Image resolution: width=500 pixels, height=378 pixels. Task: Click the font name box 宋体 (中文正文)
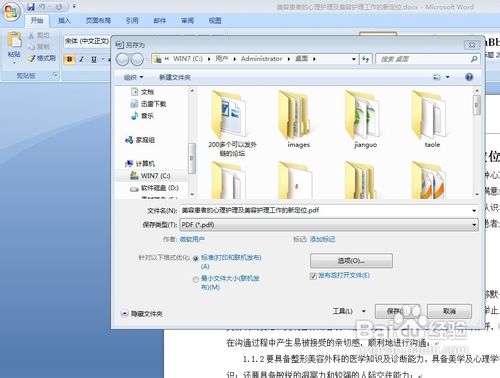[87, 41]
